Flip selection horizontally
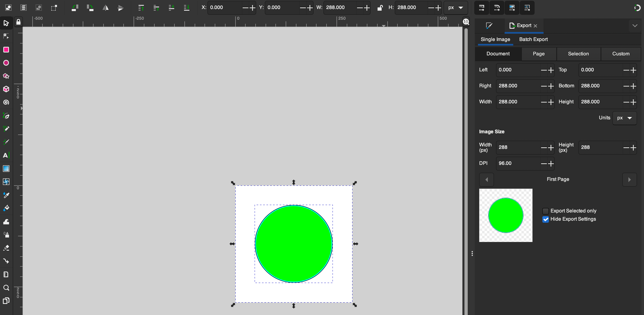The height and width of the screenshot is (315, 644). tap(106, 8)
